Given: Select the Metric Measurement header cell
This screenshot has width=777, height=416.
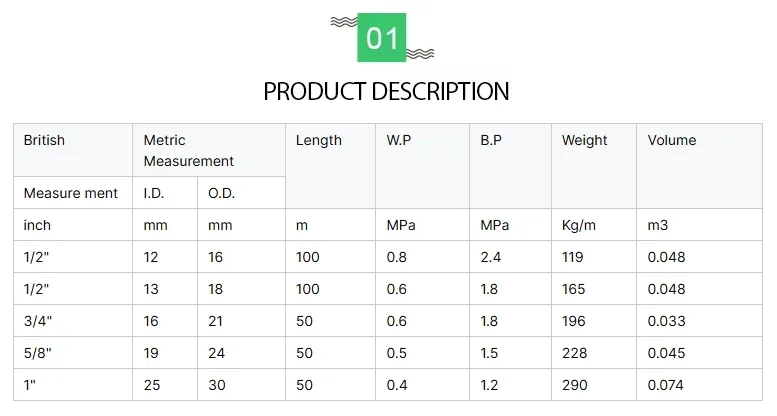Looking at the screenshot, I should click(189, 150).
